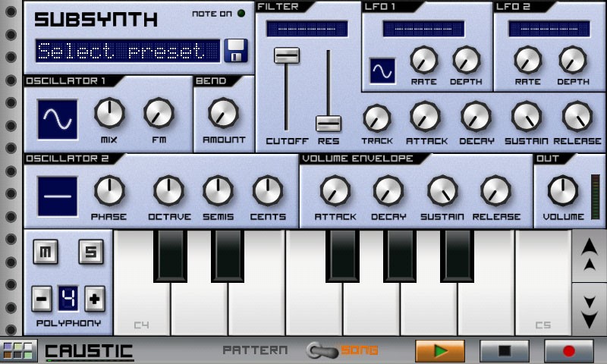Click the floppy disk save preset icon
The width and height of the screenshot is (607, 364).
pos(236,51)
